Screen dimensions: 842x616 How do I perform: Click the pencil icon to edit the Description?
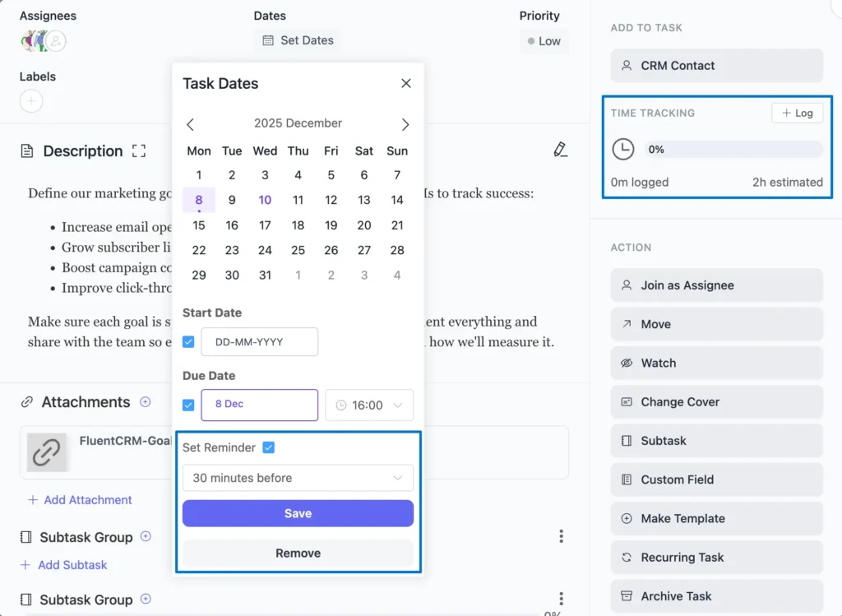pos(560,149)
